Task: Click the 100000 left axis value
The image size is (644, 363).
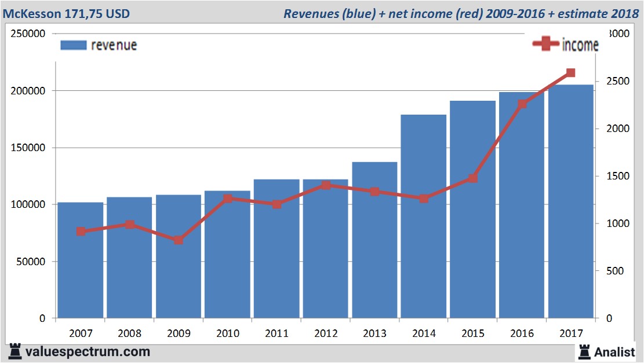Action: [x=28, y=204]
